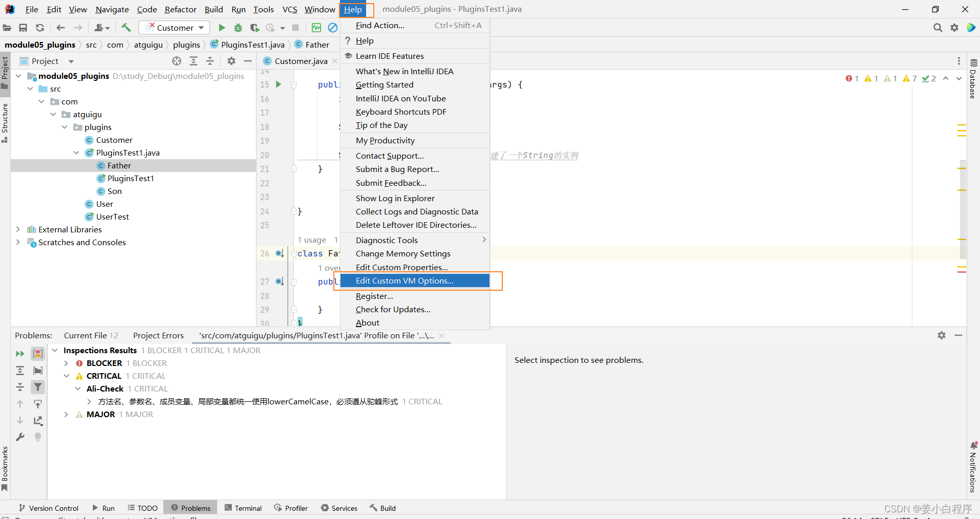Click the filter icon in Problems panel
Screen dimensions: 980x519
click(38, 387)
